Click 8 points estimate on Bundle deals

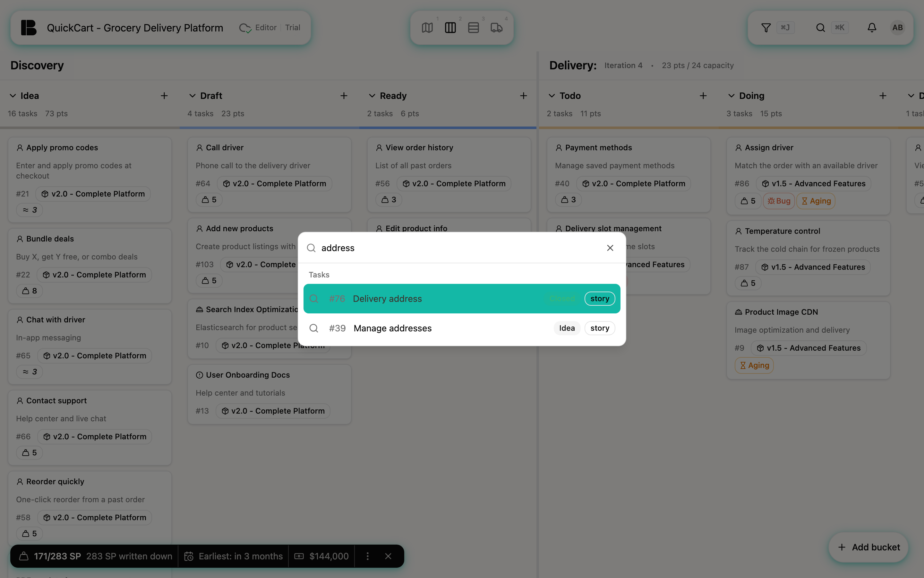(30, 291)
